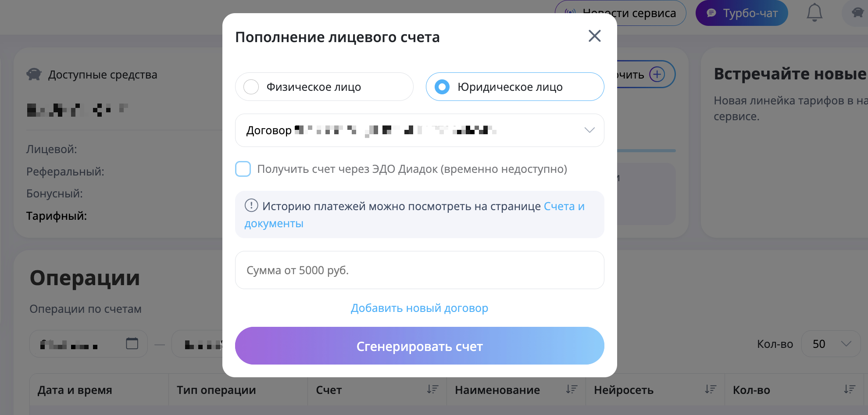Enable the Получить счет через ЭДО Диадок checkbox

click(243, 169)
